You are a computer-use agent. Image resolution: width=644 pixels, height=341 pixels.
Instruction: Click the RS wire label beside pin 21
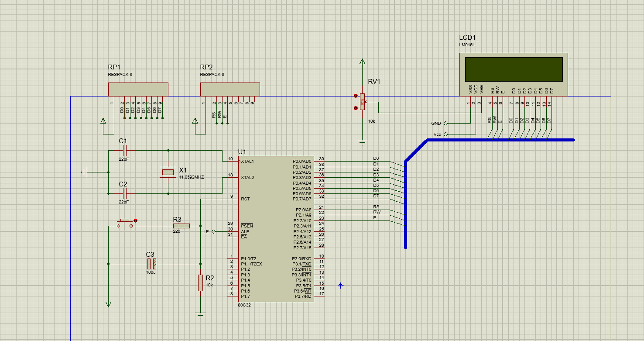point(376,207)
